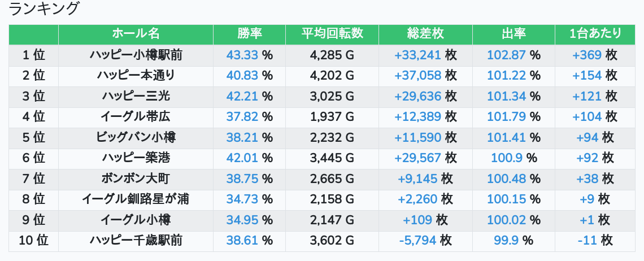Click the イーグル帯広 hall name
Image resolution: width=644 pixels, height=261 pixels.
point(136,117)
